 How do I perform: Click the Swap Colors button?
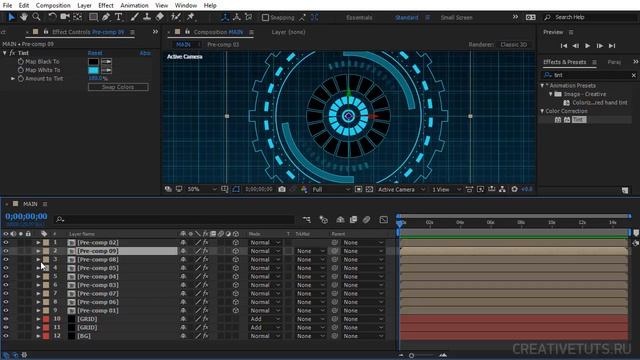(x=118, y=87)
